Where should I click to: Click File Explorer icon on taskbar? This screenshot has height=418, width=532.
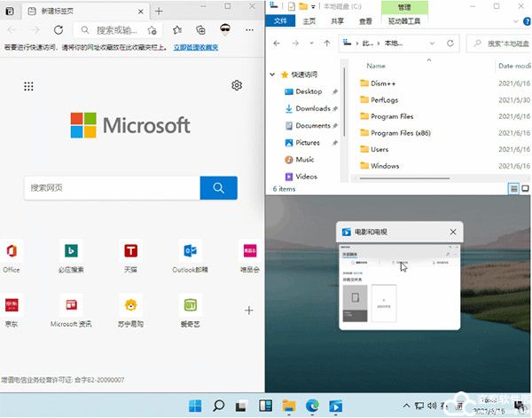[289, 406]
